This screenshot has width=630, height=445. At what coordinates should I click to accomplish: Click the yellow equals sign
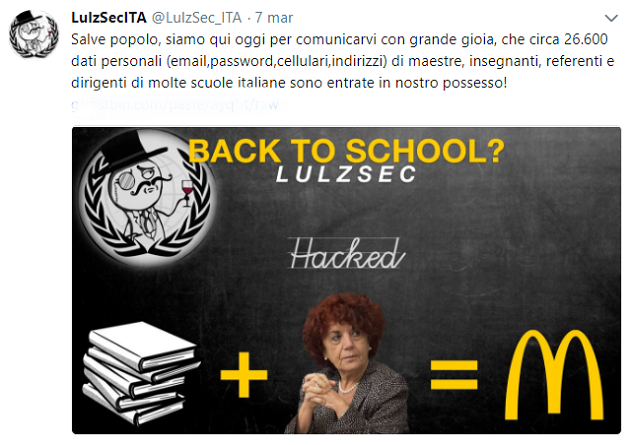point(454,375)
